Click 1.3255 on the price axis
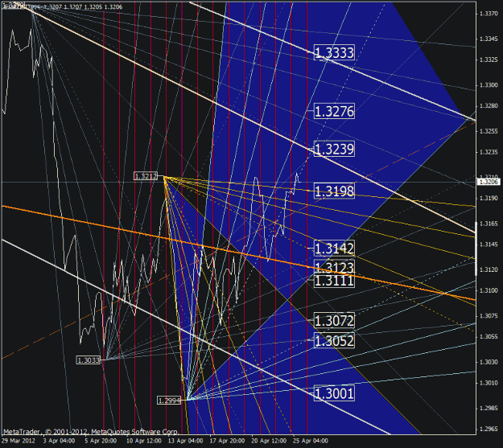Screen dimensions: 503x448 tap(489, 131)
